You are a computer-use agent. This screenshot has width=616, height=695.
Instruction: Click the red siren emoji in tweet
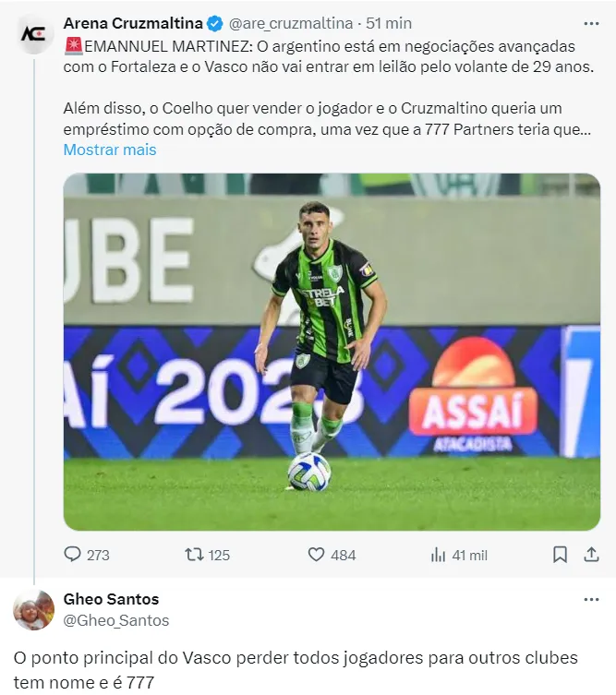pos(73,45)
